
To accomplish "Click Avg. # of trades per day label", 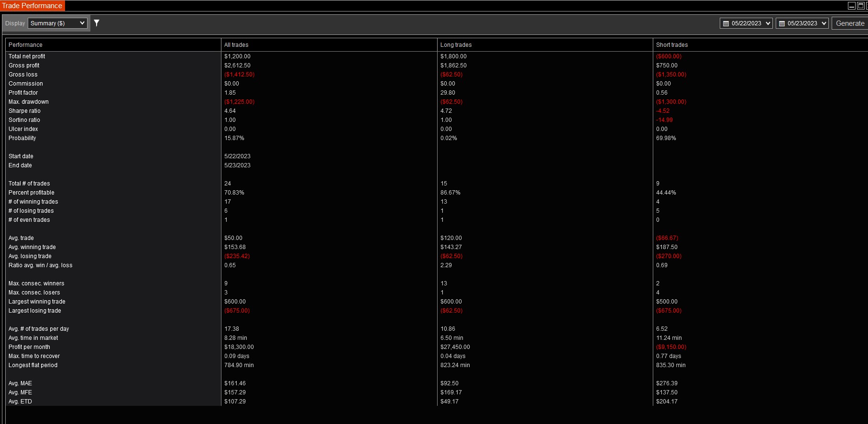I will [39, 329].
